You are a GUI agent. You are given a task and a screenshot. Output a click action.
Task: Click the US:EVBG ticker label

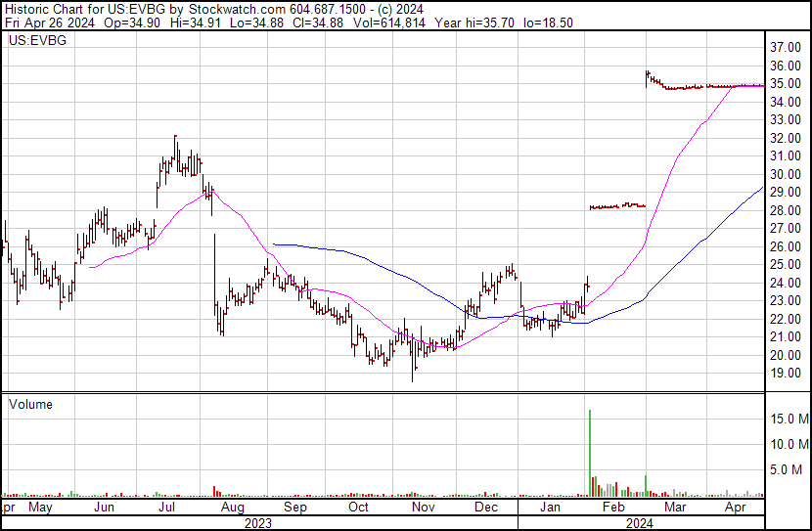[x=33, y=41]
